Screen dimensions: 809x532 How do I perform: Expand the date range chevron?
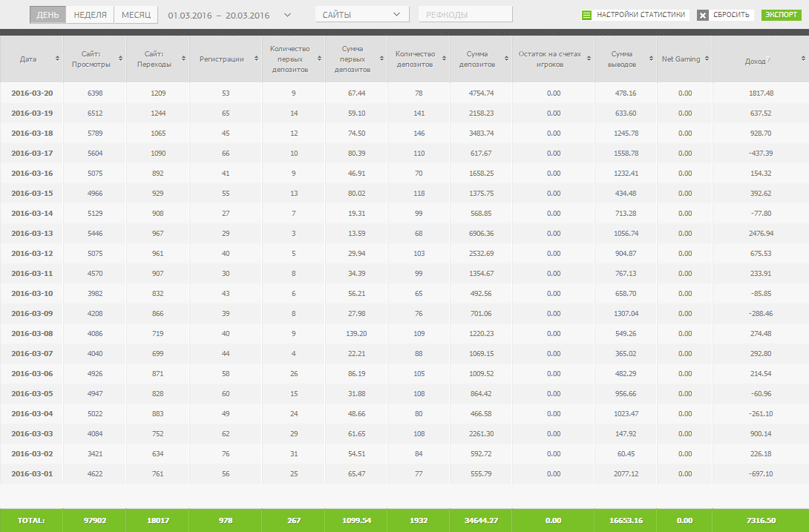288,15
